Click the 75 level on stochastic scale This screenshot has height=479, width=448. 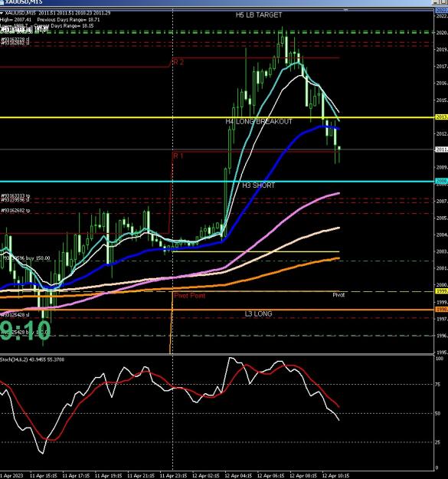tap(437, 384)
